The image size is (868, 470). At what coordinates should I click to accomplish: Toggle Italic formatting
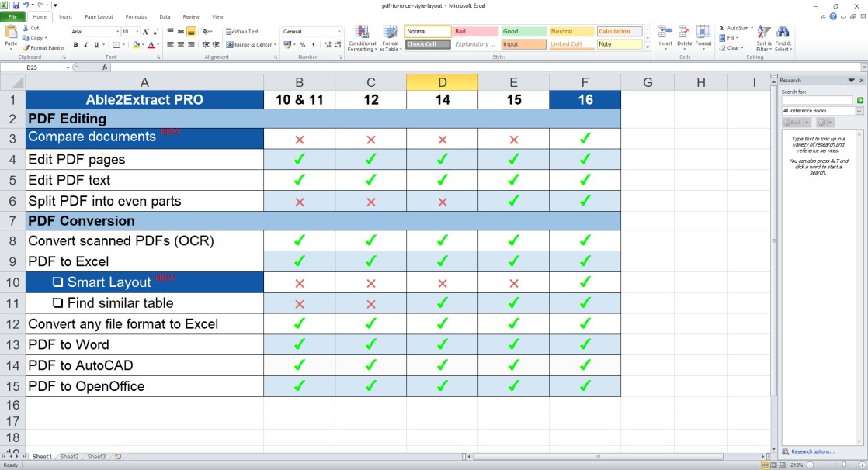click(x=85, y=45)
